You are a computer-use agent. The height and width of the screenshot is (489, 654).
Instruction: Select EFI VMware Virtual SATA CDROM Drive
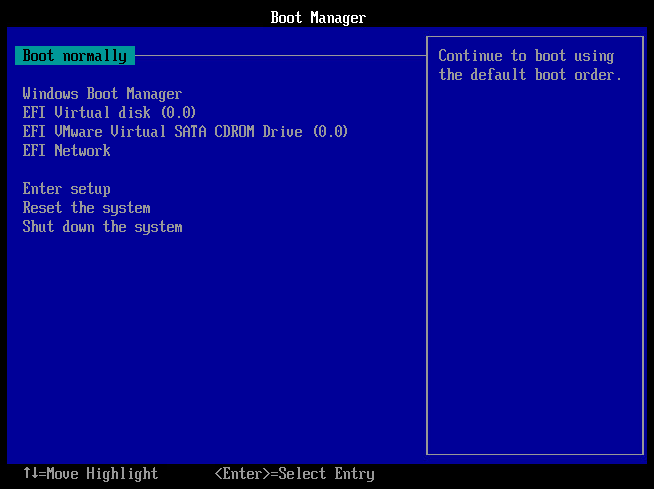(185, 132)
